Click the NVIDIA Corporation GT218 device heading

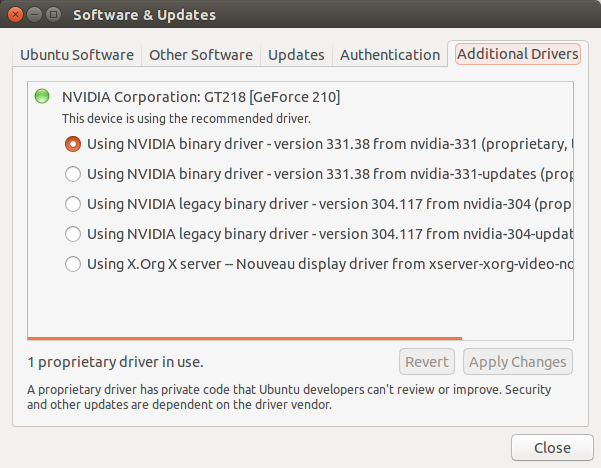point(201,97)
